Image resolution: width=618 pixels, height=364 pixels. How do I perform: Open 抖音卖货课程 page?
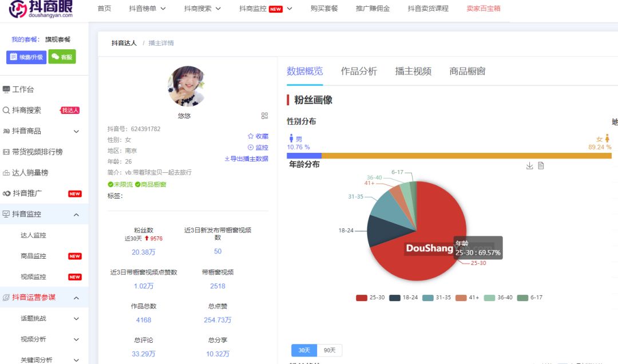pos(428,8)
